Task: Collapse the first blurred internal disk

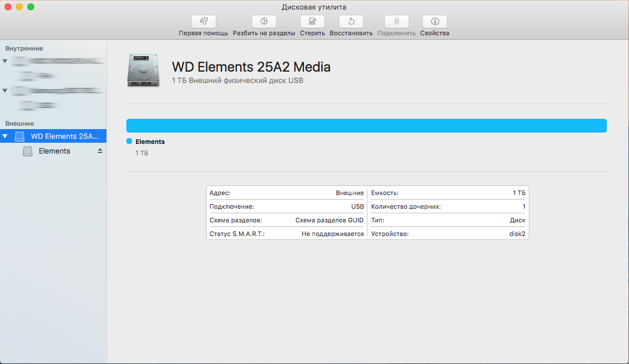Action: click(x=5, y=61)
